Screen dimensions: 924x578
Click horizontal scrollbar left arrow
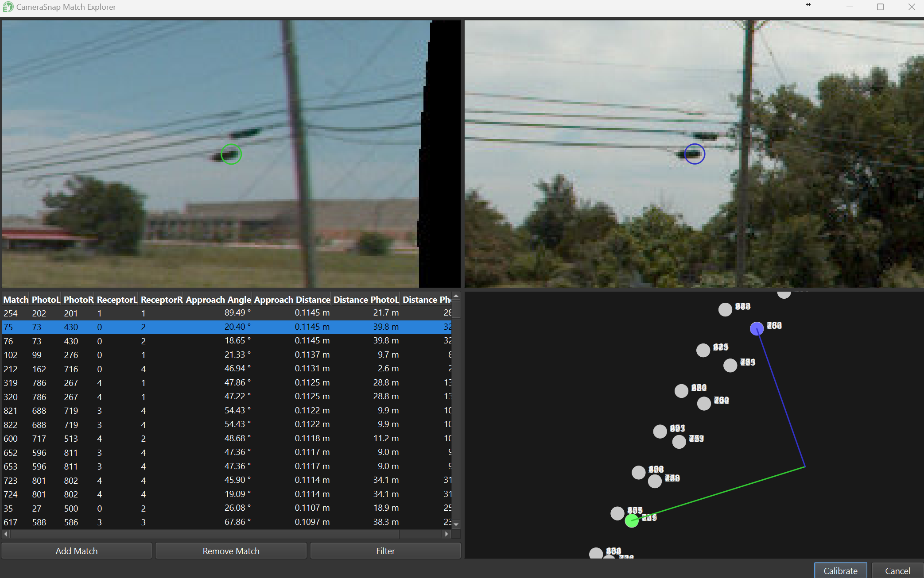click(x=6, y=534)
